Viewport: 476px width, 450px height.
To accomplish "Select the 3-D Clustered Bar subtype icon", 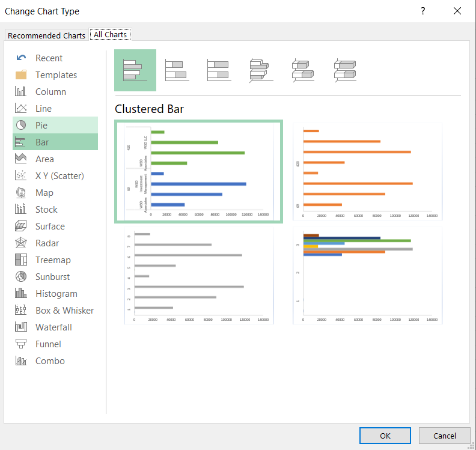I will (x=261, y=70).
